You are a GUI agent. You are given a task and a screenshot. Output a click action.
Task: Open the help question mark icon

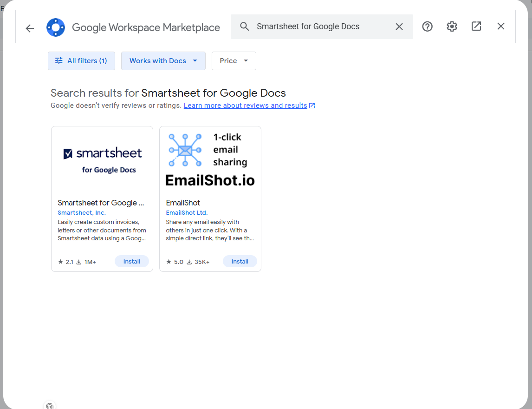[x=427, y=26]
